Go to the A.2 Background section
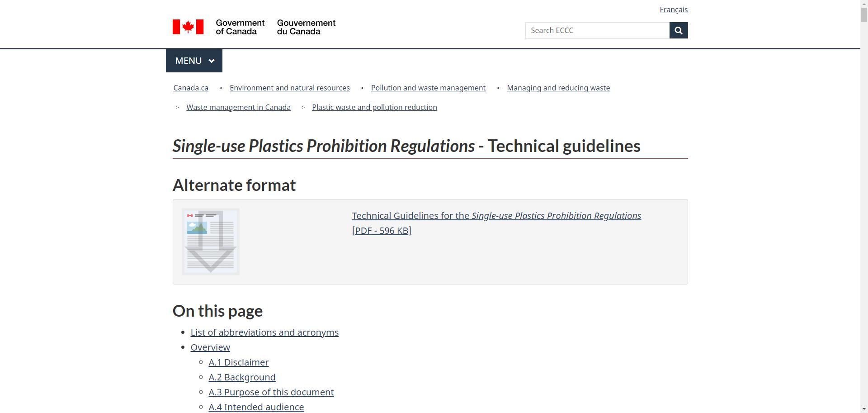The image size is (868, 413). pos(242,377)
